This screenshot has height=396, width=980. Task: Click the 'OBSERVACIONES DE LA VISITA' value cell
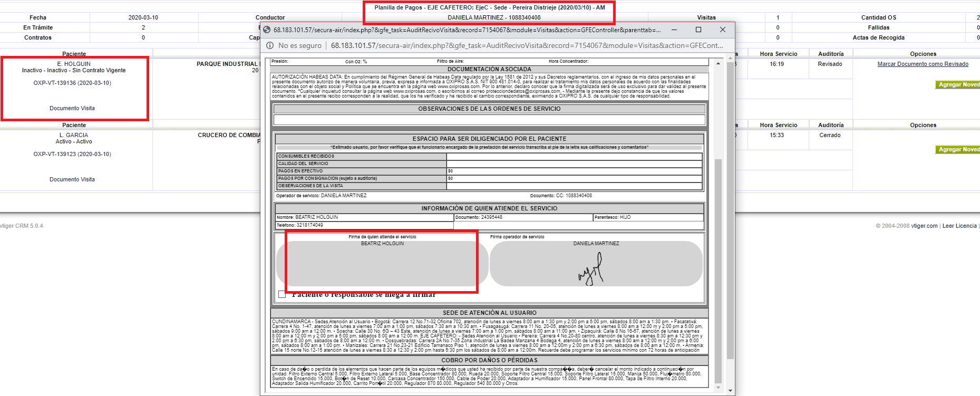click(574, 186)
